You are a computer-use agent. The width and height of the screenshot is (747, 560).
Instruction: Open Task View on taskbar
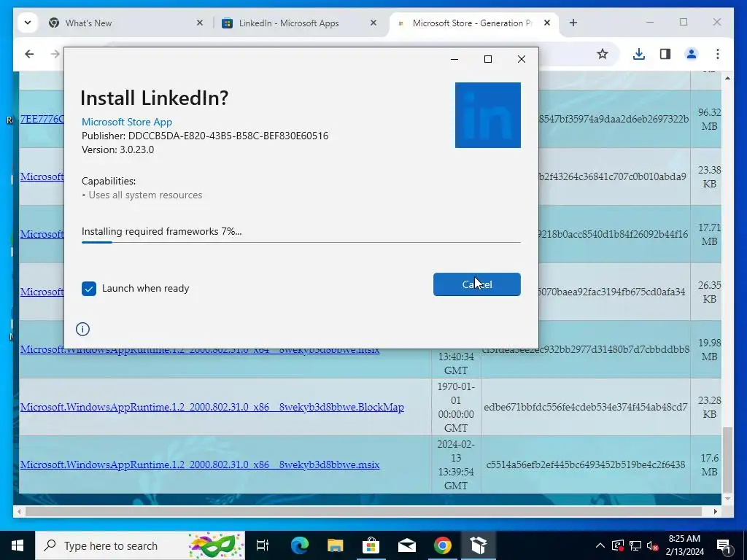click(x=263, y=545)
